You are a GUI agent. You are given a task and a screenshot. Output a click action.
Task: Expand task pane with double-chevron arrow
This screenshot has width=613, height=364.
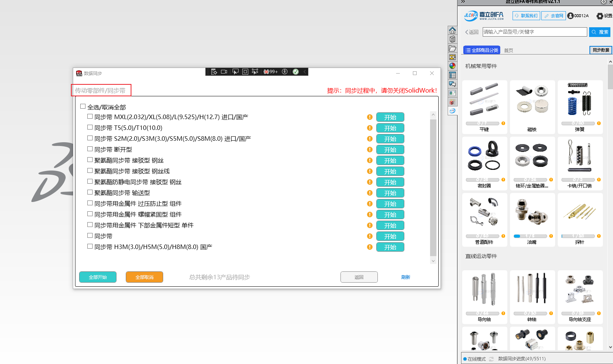click(x=463, y=2)
